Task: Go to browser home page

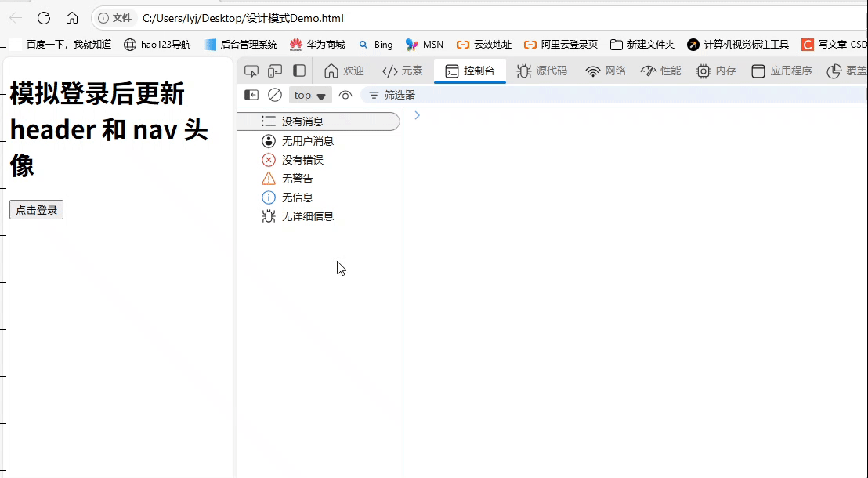Action: pyautogui.click(x=72, y=18)
